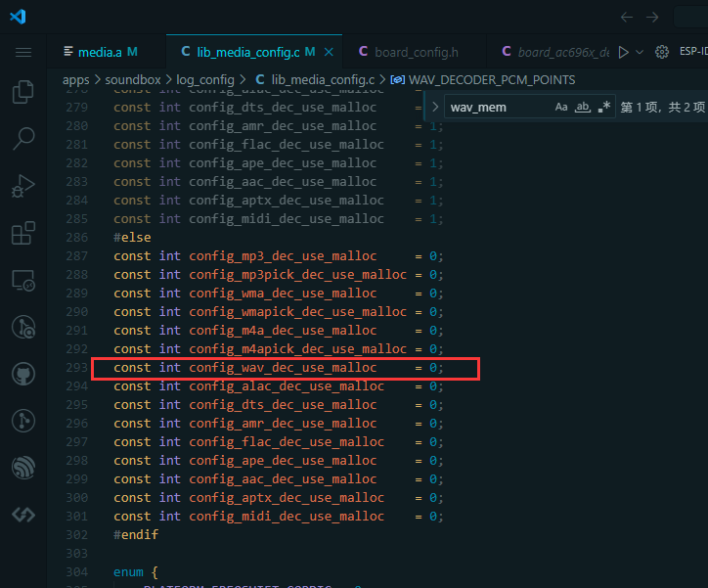Open the hamburger application menu
The height and width of the screenshot is (588, 708).
coord(23,53)
